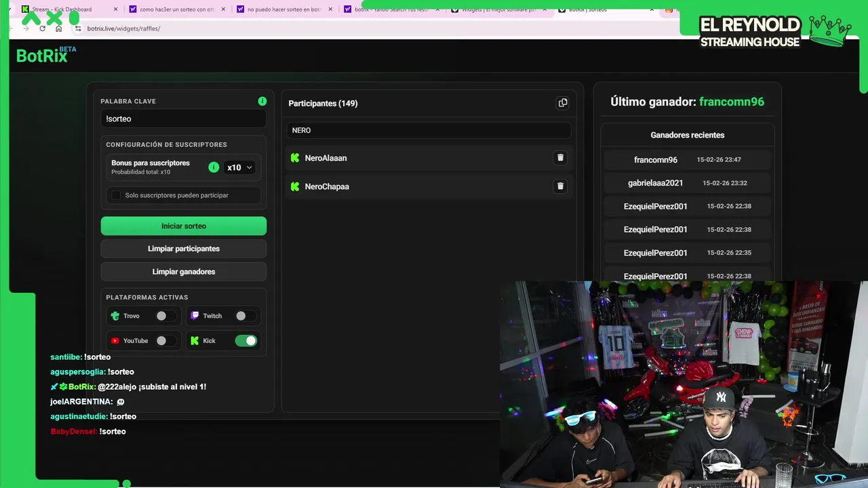Click the browser address bar URL

pyautogui.click(x=124, y=28)
